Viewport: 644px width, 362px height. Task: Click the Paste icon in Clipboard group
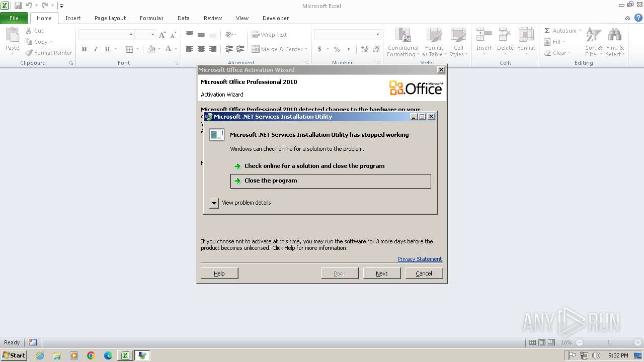[12, 35]
